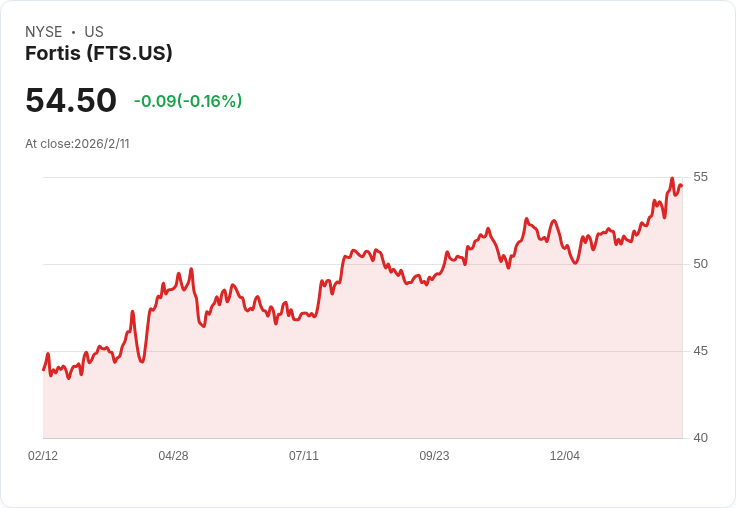The height and width of the screenshot is (508, 736).
Task: Click the 45 y-axis price label
Action: pos(700,351)
